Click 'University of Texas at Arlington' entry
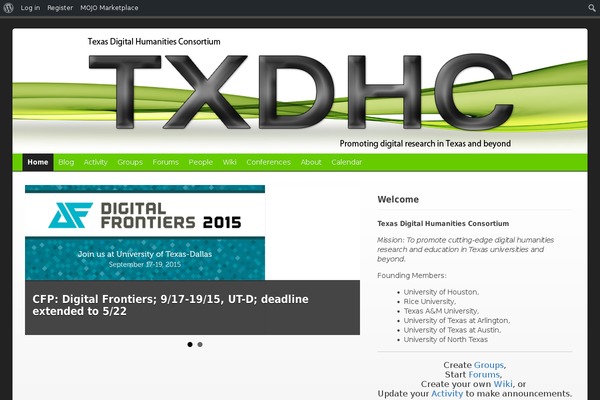This screenshot has width=600, height=400. click(457, 321)
